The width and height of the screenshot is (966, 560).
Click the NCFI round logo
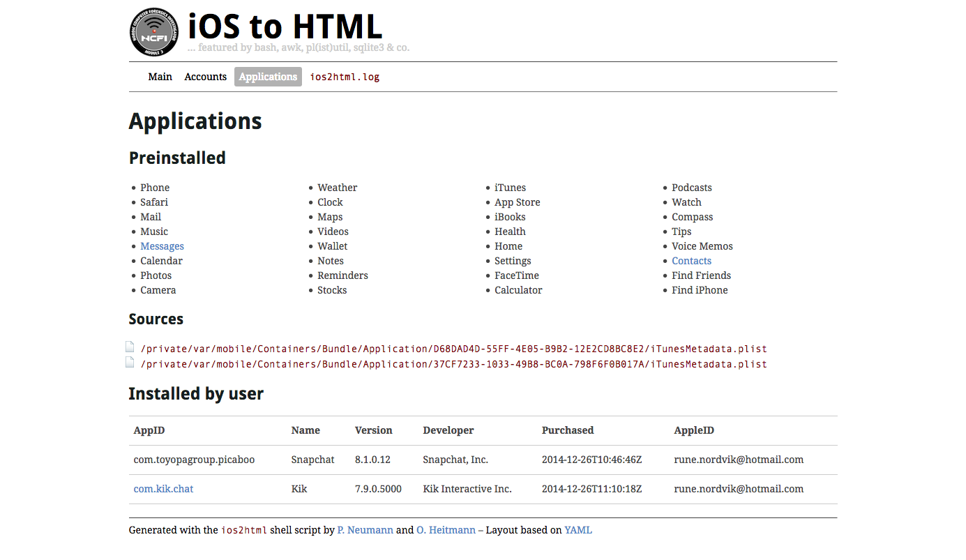click(x=154, y=32)
